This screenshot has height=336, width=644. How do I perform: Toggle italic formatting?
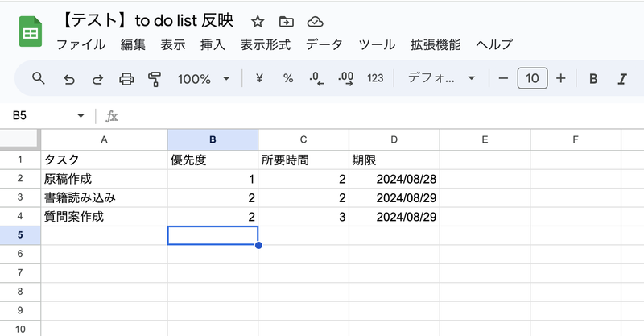621,78
